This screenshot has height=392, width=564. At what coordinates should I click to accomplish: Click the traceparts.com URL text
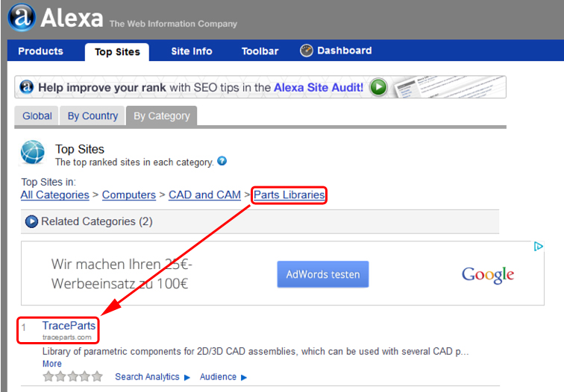(x=67, y=338)
